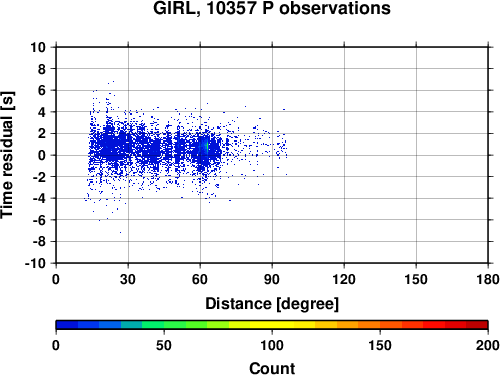Click the x-axis tick label 90
The width and height of the screenshot is (500, 375).
click(272, 279)
